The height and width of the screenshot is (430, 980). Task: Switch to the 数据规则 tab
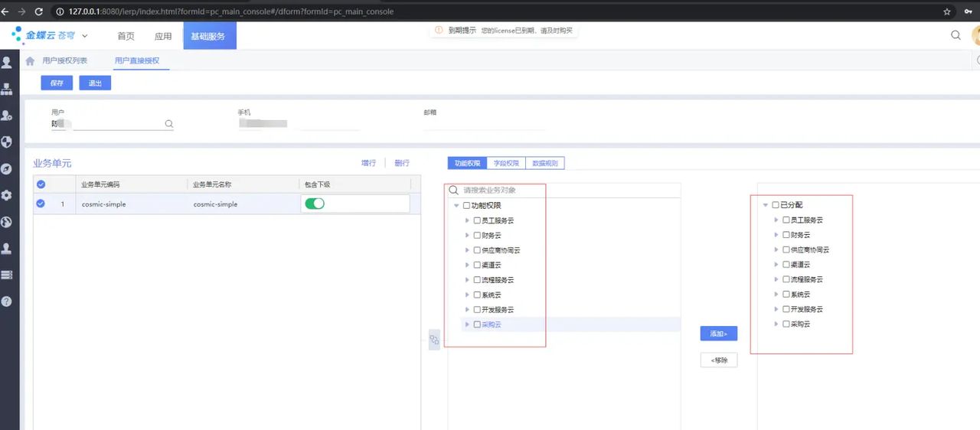(x=545, y=163)
